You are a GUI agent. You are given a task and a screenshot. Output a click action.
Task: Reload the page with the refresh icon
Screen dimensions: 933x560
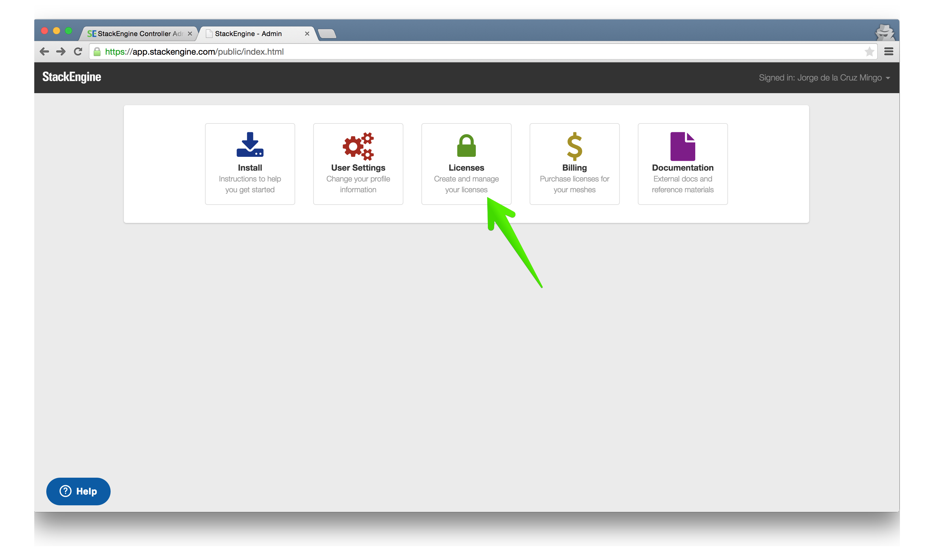click(78, 52)
